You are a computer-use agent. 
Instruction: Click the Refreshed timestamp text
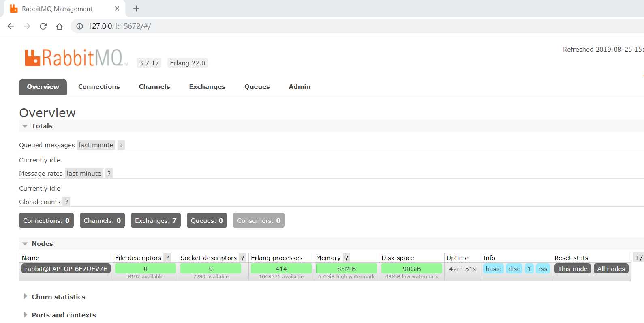tap(603, 49)
